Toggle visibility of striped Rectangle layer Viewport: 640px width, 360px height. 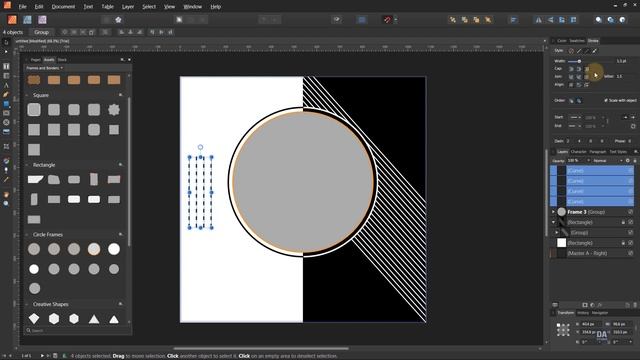[631, 222]
